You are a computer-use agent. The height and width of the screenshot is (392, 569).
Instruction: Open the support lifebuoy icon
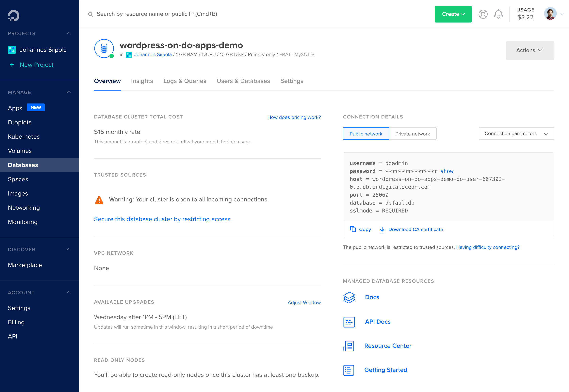[483, 14]
